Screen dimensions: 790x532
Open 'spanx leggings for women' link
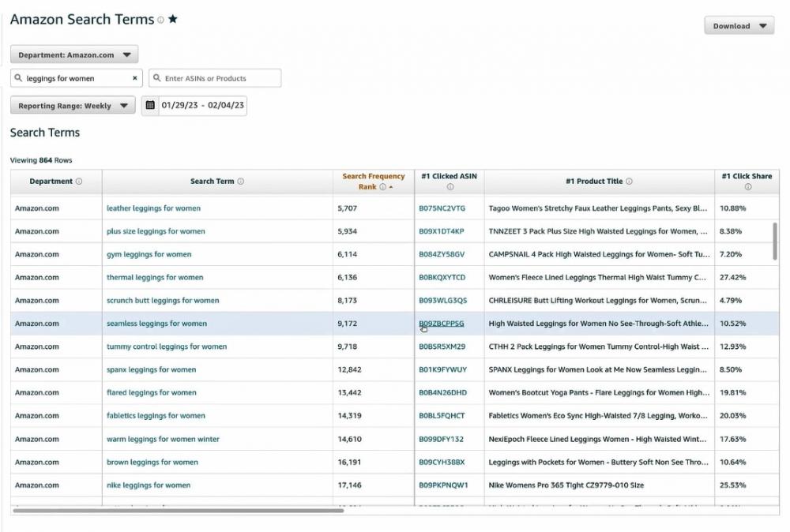pyautogui.click(x=151, y=369)
